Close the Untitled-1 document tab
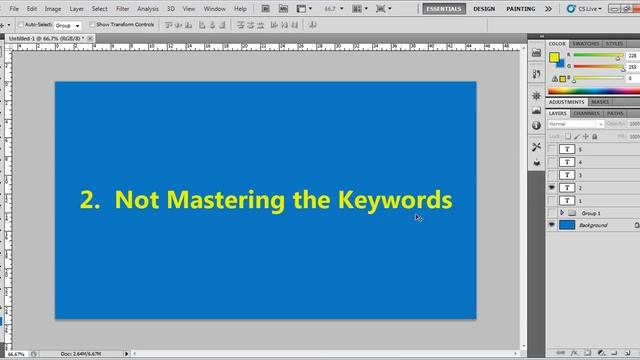Screen dimensions: 640x360 90,38
